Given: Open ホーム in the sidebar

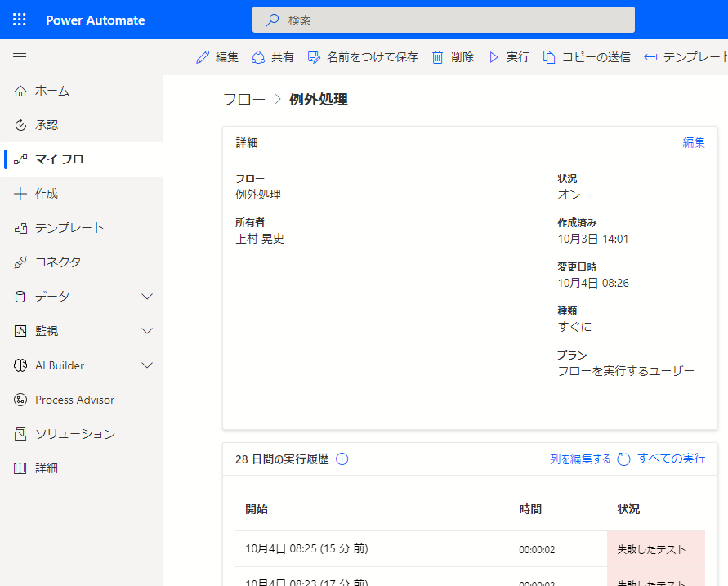Looking at the screenshot, I should tap(81, 91).
